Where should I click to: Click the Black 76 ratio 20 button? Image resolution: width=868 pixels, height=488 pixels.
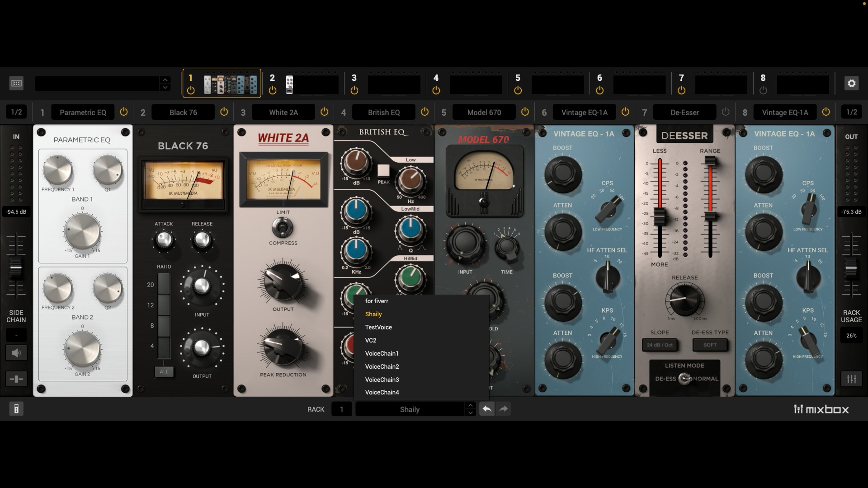point(163,284)
